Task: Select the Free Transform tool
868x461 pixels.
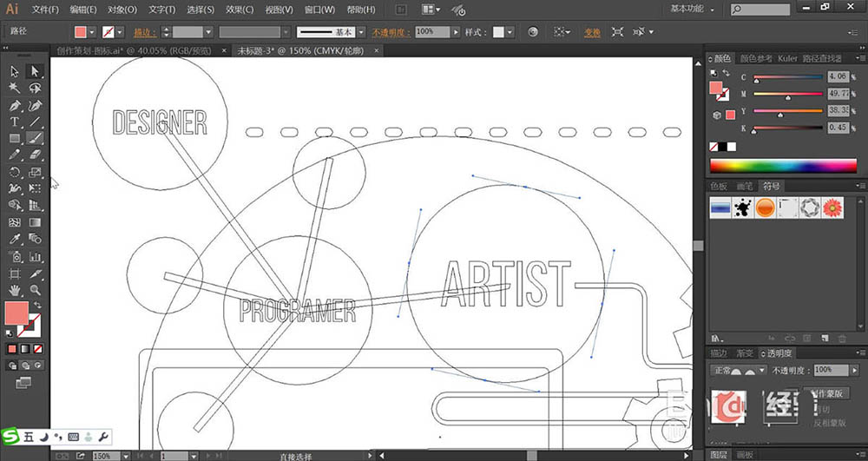Action: pos(35,188)
